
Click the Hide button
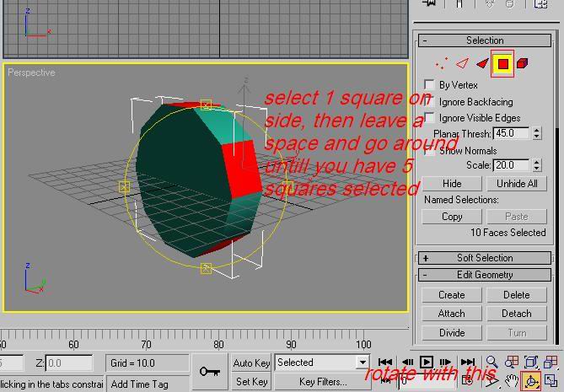pos(451,183)
